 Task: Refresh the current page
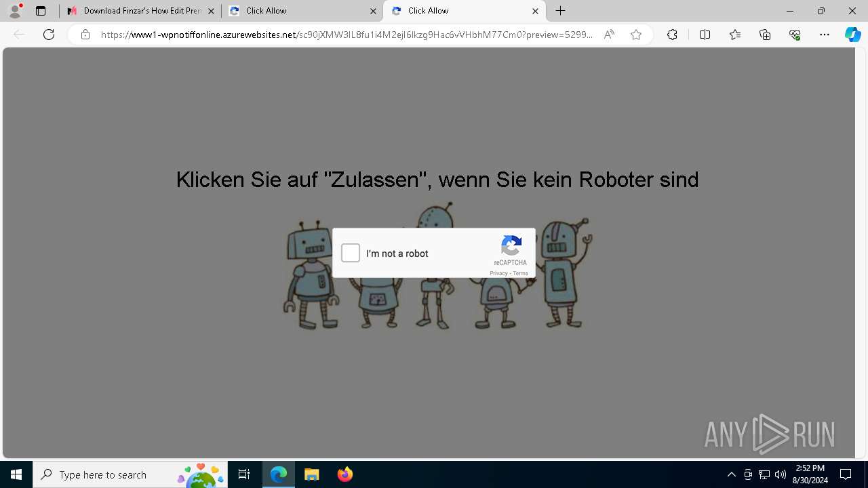point(49,35)
